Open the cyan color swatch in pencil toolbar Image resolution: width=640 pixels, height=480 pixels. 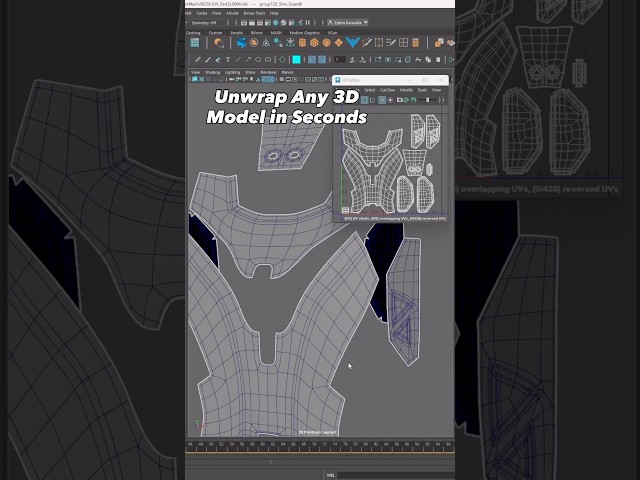[x=296, y=60]
